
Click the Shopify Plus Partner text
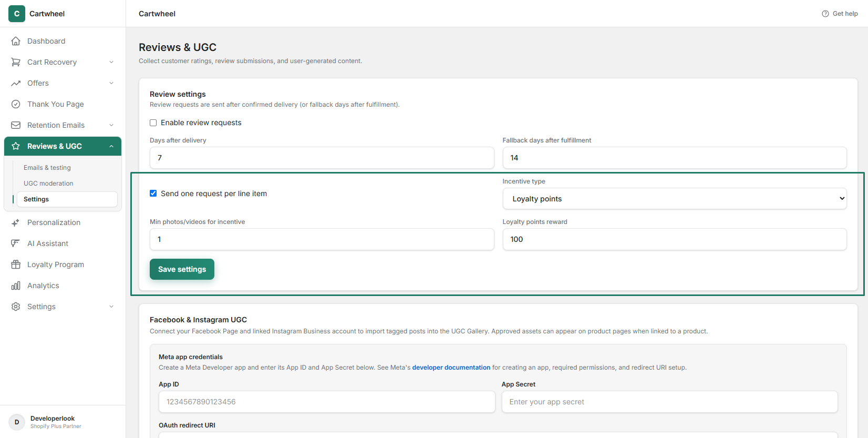coord(56,426)
